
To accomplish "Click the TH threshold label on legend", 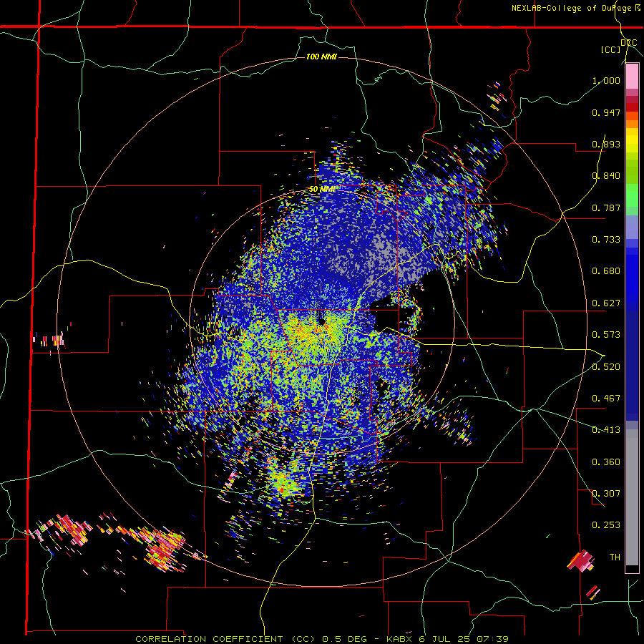I will 615,557.
